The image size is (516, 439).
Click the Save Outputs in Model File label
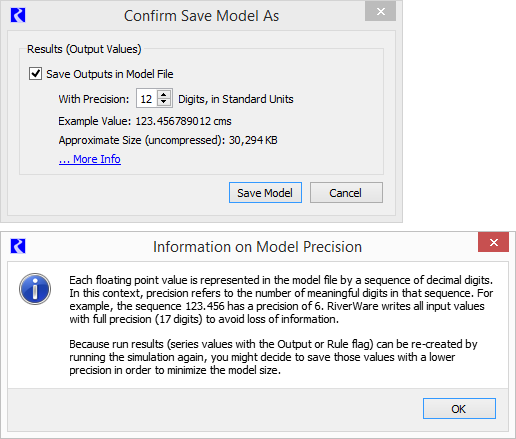point(110,74)
